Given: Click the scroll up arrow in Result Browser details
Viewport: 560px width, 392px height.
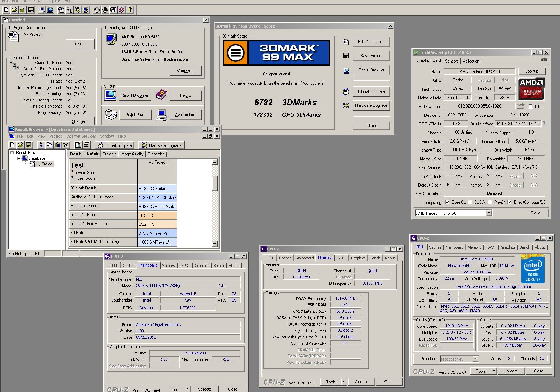Looking at the screenshot, I should tap(215, 162).
